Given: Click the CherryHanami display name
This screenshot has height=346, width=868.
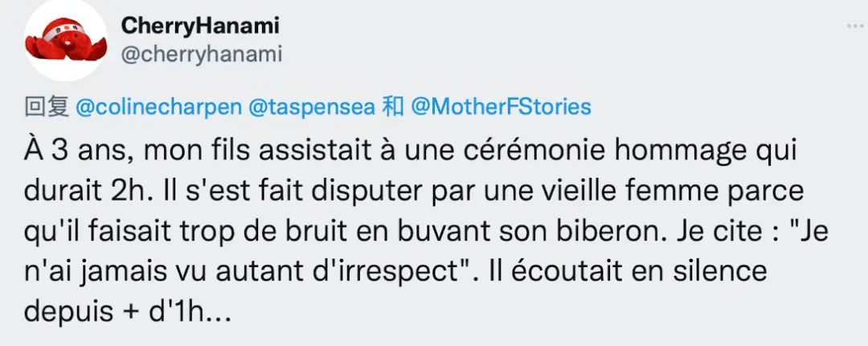Looking at the screenshot, I should 200,26.
